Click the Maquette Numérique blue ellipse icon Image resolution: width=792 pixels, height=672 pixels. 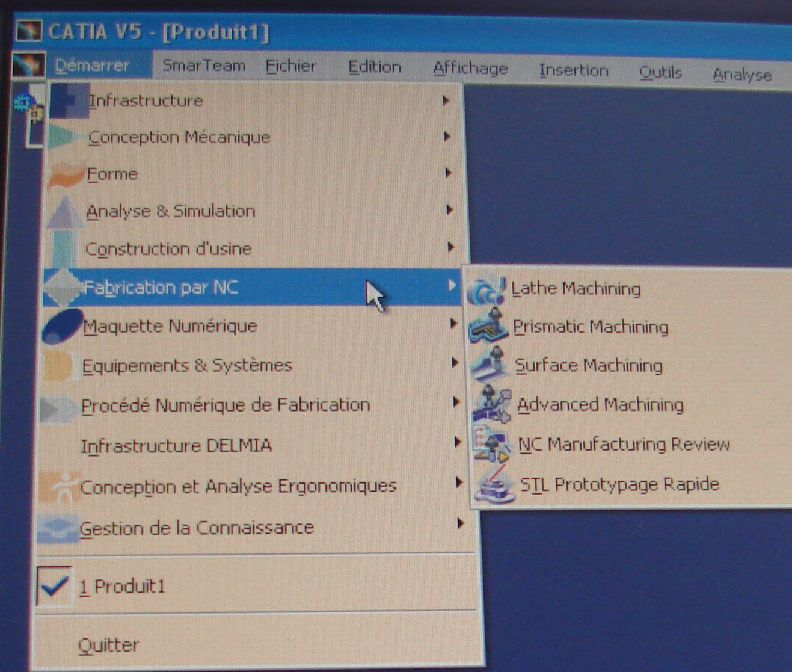(61, 327)
